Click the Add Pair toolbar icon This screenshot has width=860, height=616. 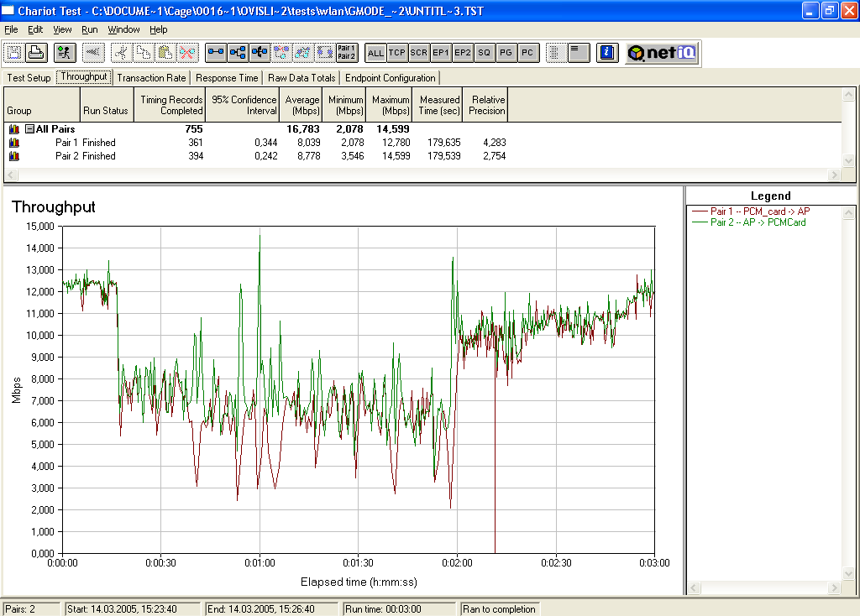216,53
